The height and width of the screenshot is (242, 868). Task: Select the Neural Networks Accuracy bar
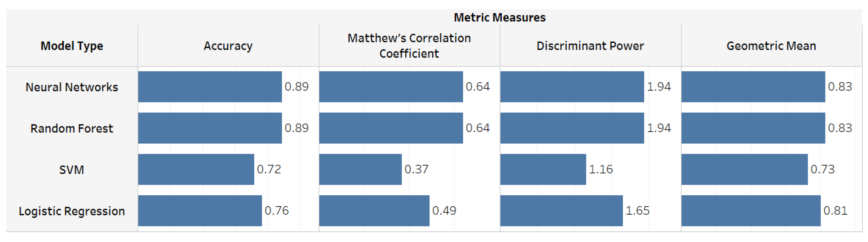click(210, 87)
